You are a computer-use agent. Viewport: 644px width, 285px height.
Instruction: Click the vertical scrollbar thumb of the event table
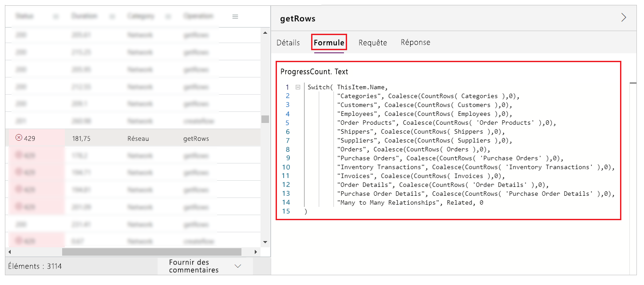coord(265,119)
